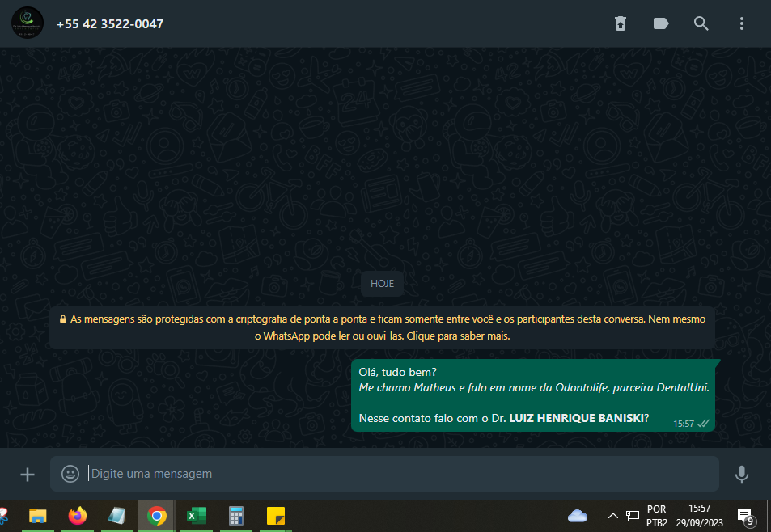
Task: Click the 15:57 message timestamp
Action: click(x=684, y=424)
